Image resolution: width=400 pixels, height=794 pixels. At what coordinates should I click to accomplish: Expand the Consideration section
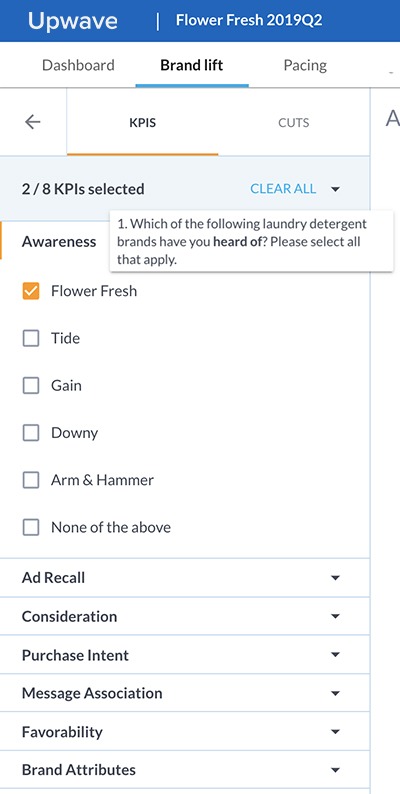point(184,616)
